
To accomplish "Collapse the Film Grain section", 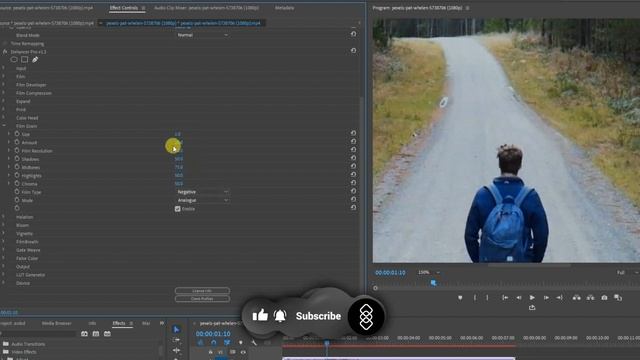I will pyautogui.click(x=4, y=126).
